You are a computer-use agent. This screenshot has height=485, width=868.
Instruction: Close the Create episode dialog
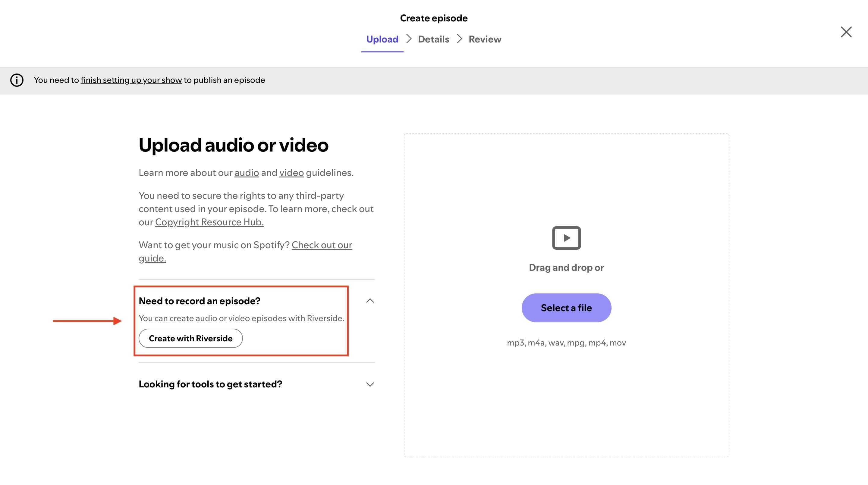point(846,32)
